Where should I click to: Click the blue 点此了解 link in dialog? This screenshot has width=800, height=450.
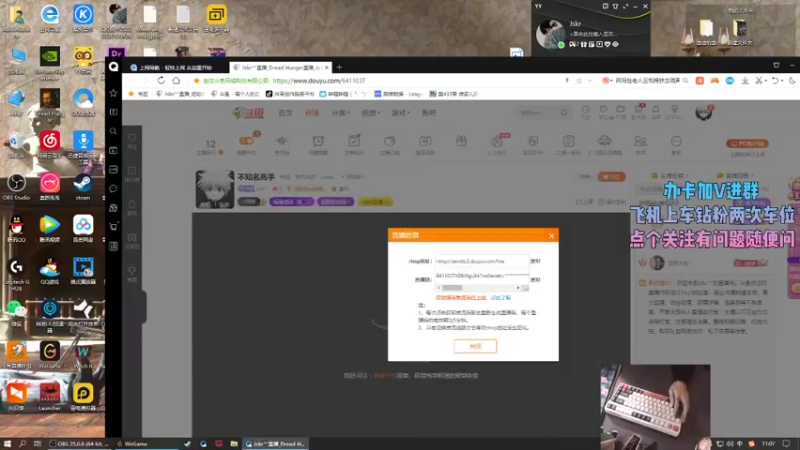coord(501,297)
